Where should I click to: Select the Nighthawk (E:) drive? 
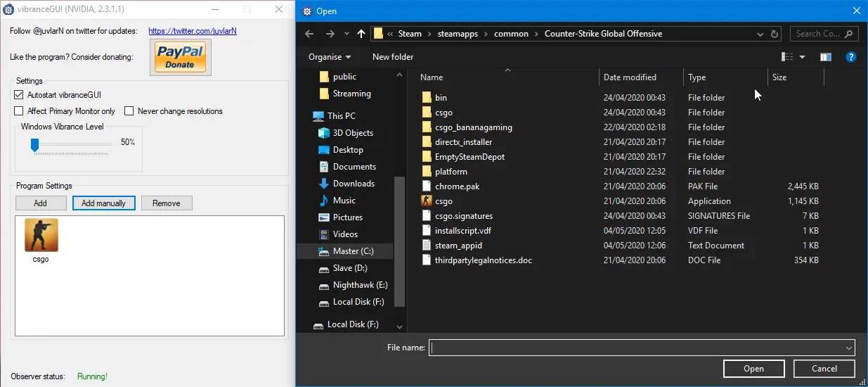[360, 285]
